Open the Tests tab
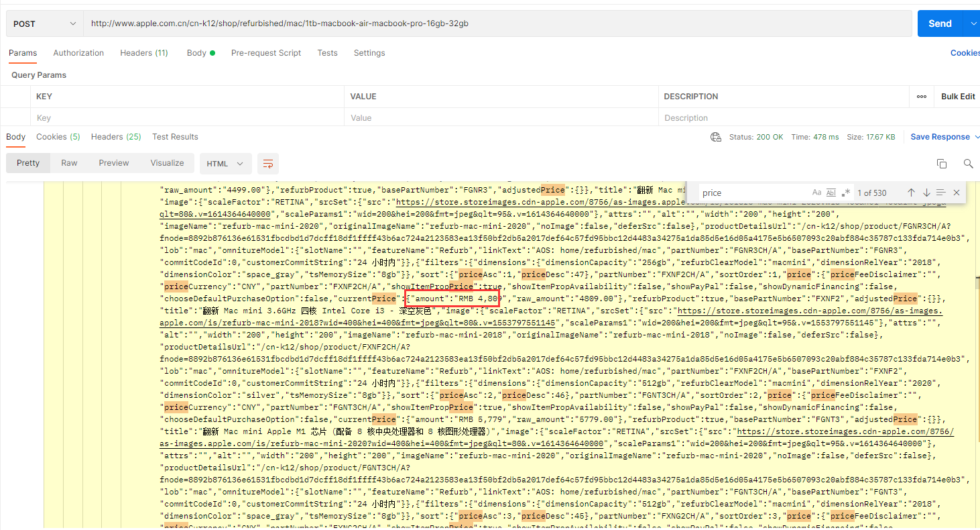Image resolution: width=980 pixels, height=530 pixels. coord(327,53)
